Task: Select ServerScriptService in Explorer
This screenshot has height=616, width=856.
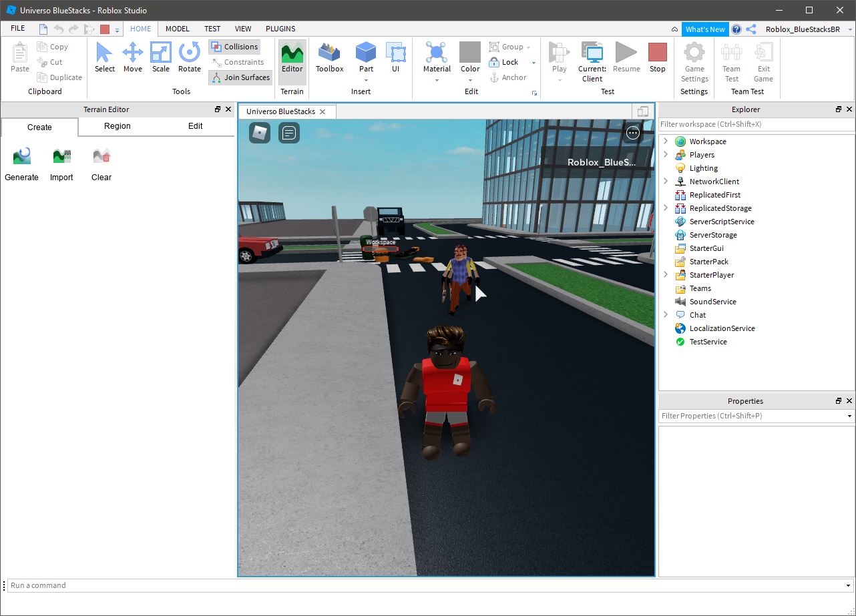Action: click(x=722, y=222)
